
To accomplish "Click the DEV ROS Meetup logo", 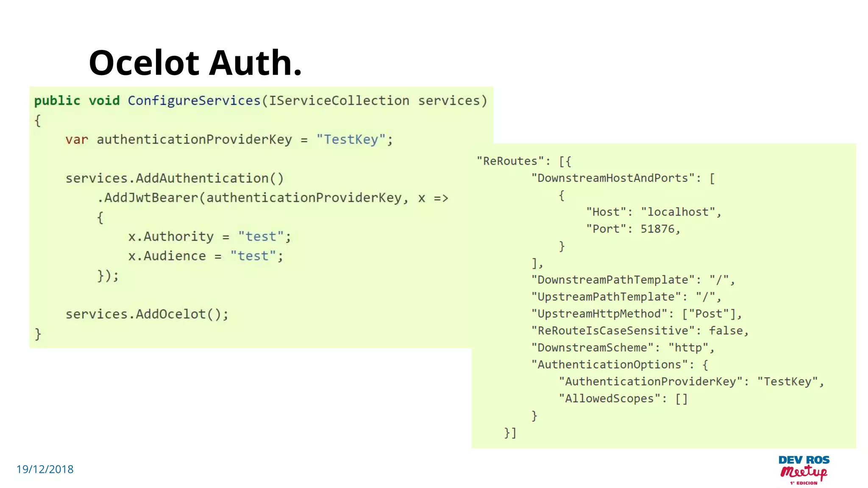I will pos(804,470).
